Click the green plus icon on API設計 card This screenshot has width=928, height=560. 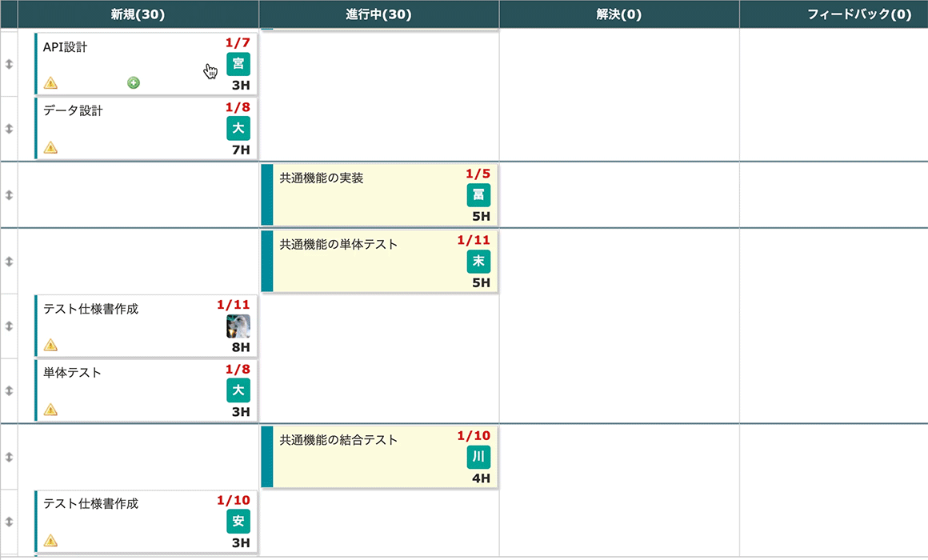point(134,82)
